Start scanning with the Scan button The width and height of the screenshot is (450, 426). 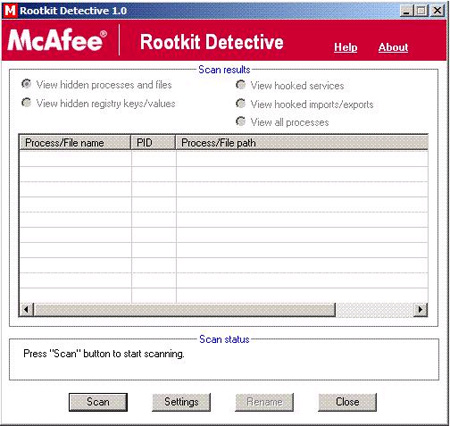98,402
